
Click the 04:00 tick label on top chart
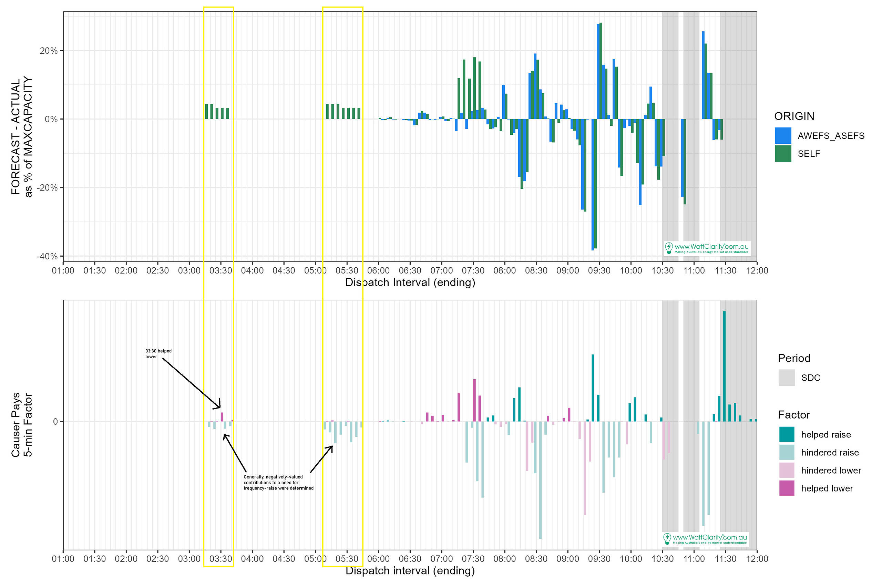[253, 270]
